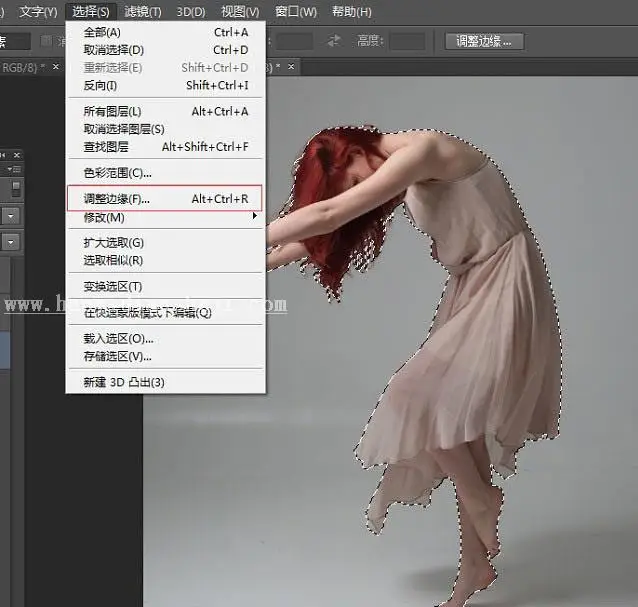The image size is (638, 607).
Task: Choose 在快速蒙版模式下编辑(Q) entry
Action: point(166,312)
